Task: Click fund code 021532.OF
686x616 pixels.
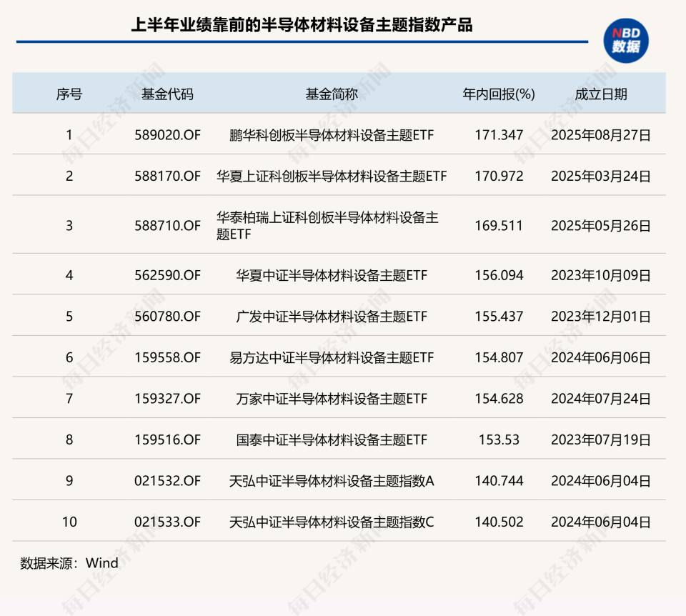Action: (x=167, y=481)
